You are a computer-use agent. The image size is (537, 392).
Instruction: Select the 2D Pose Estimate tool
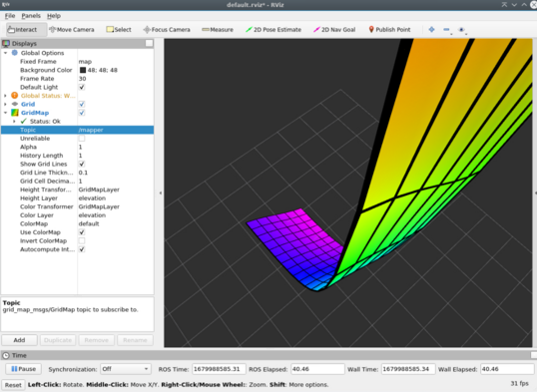pos(273,30)
